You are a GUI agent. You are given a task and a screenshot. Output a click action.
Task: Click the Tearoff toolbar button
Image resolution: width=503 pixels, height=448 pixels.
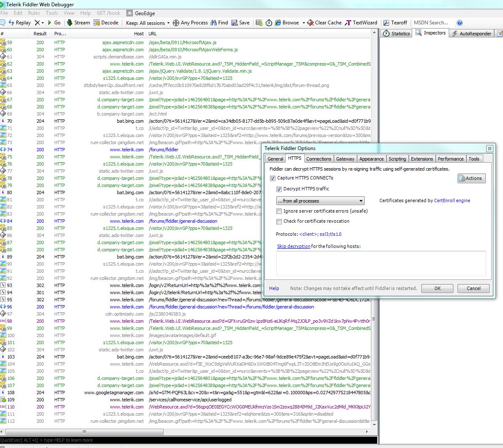pyautogui.click(x=395, y=23)
